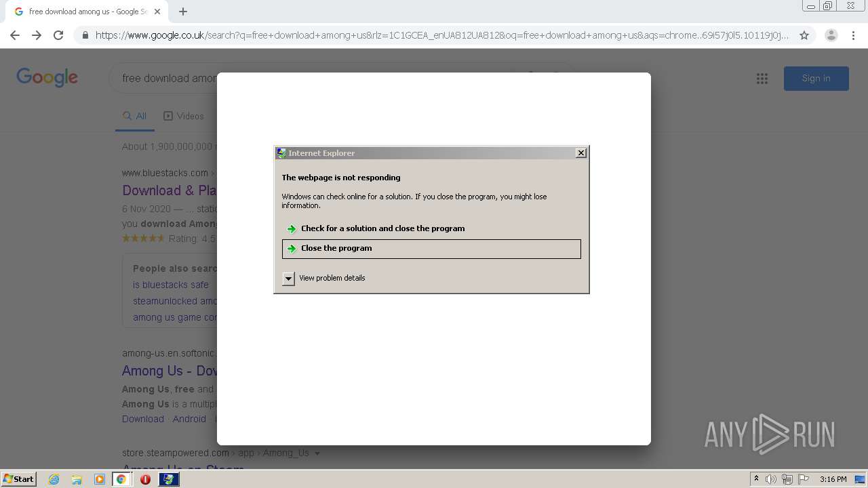Go back in Chrome history
Viewport: 868px width, 488px height.
(x=15, y=35)
